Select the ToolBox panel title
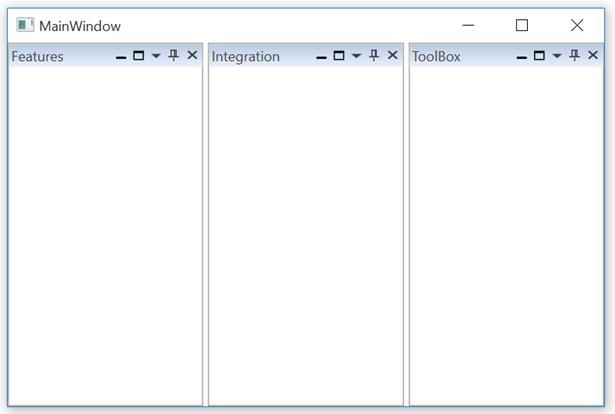Image resolution: width=615 pixels, height=414 pixels. click(x=436, y=56)
